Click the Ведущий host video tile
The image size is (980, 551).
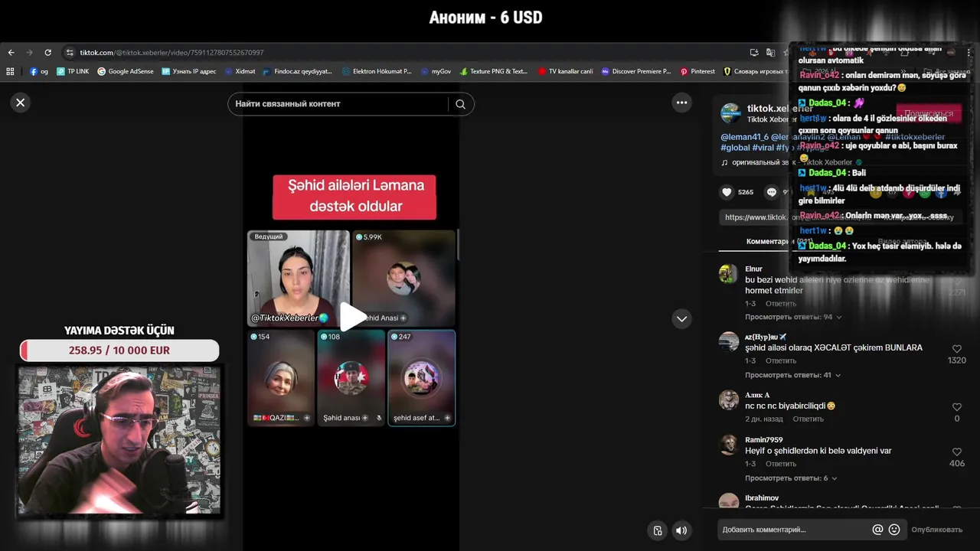[299, 278]
